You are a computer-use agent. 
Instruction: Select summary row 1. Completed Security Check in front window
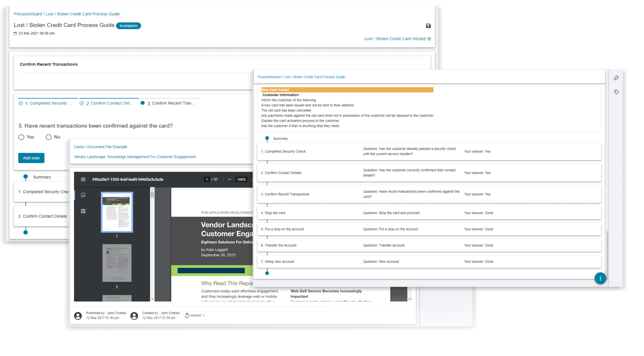tap(429, 151)
